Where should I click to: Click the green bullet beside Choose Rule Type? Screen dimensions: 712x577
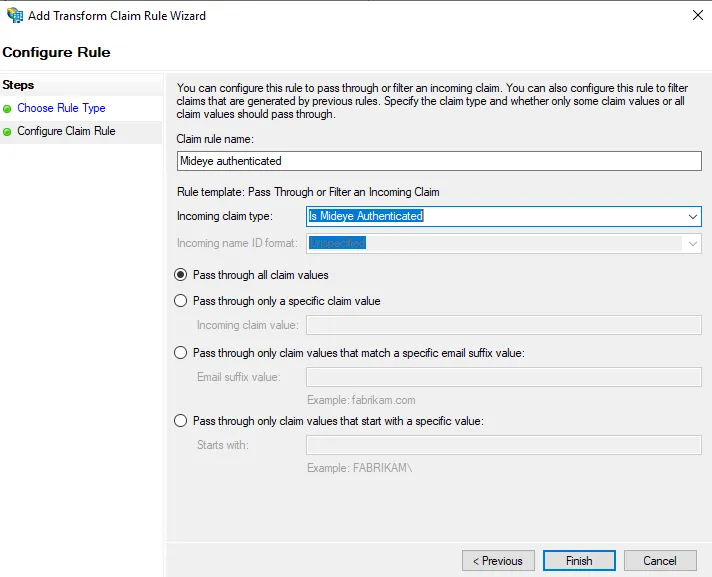[x=7, y=109]
